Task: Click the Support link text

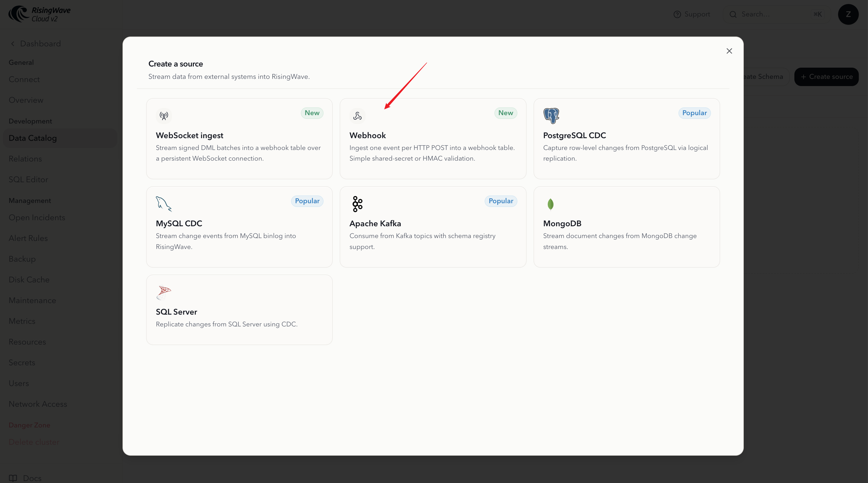Action: 697,14
